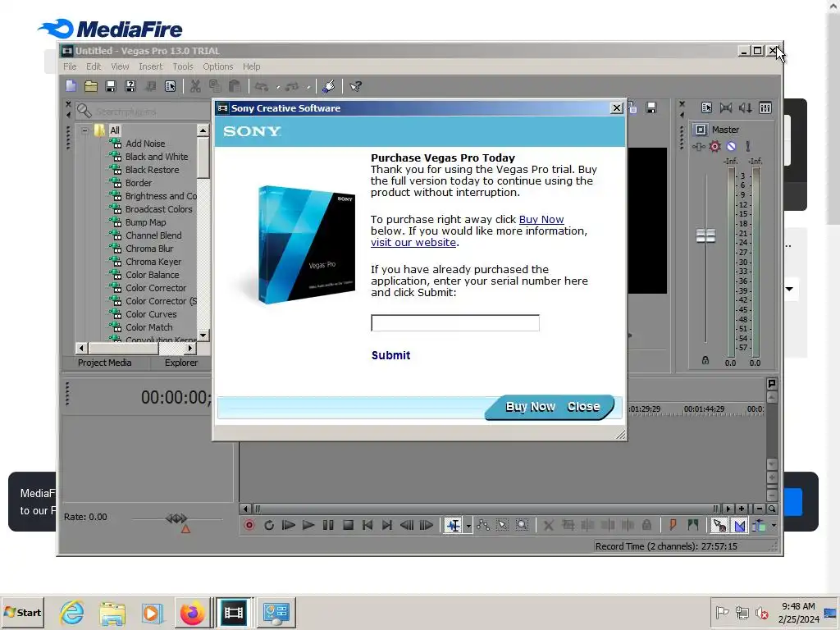Click the Submit link in Sony dialog
Screen dimensions: 840x630
click(390, 355)
